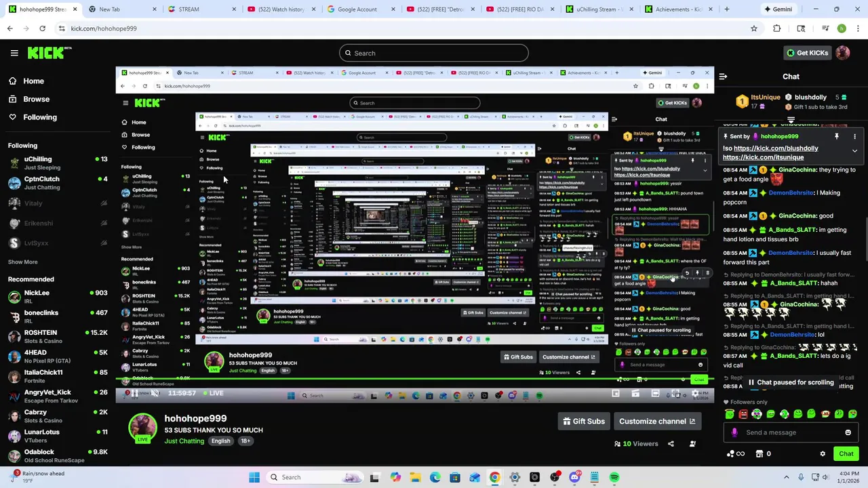Viewport: 868px width, 488px height.
Task: Pause the live stream player
Action: (134, 393)
